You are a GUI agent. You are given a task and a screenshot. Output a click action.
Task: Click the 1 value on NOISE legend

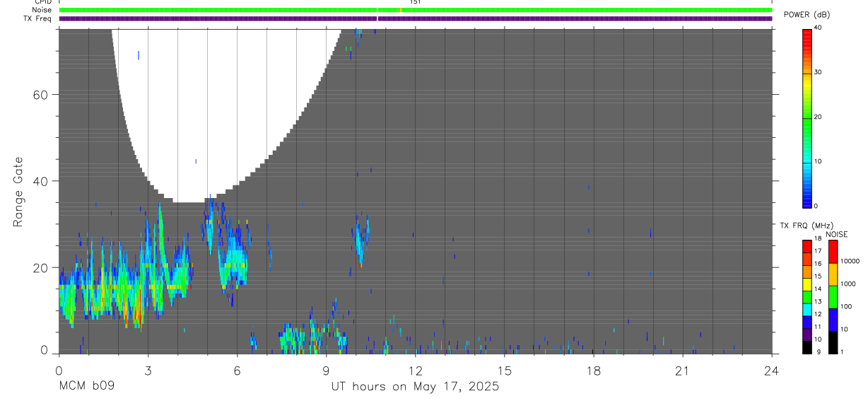843,351
